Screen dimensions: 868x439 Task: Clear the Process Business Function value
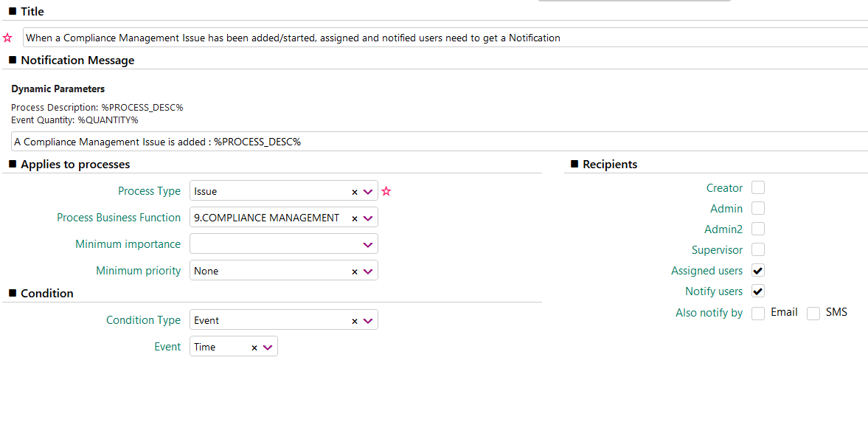(355, 218)
